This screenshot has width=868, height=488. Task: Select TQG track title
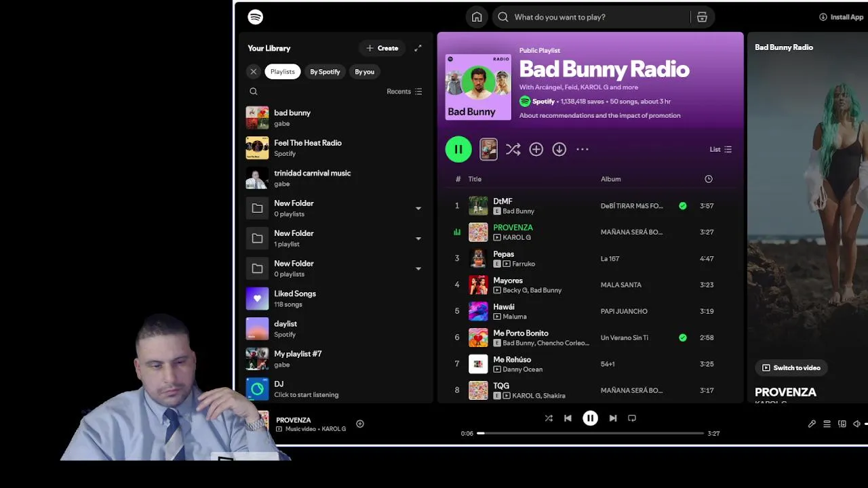pos(501,386)
